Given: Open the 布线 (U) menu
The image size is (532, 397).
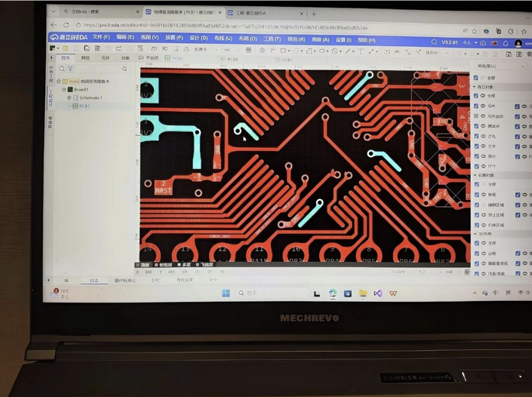Looking at the screenshot, I should 223,39.
